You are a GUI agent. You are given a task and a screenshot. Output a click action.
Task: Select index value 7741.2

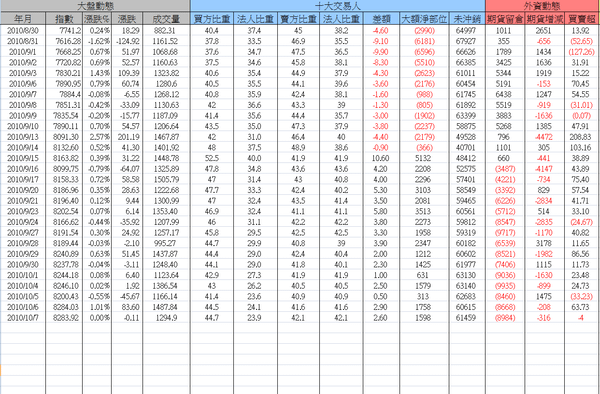(70, 30)
